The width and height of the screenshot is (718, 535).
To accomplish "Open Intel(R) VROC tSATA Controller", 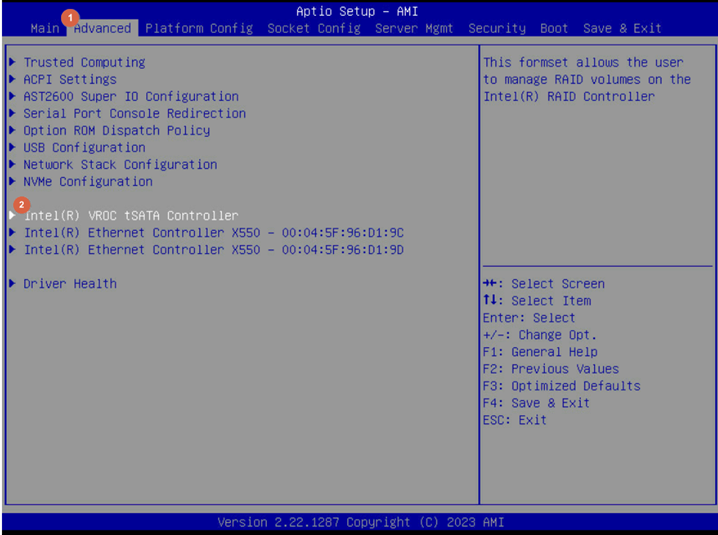I will click(131, 215).
